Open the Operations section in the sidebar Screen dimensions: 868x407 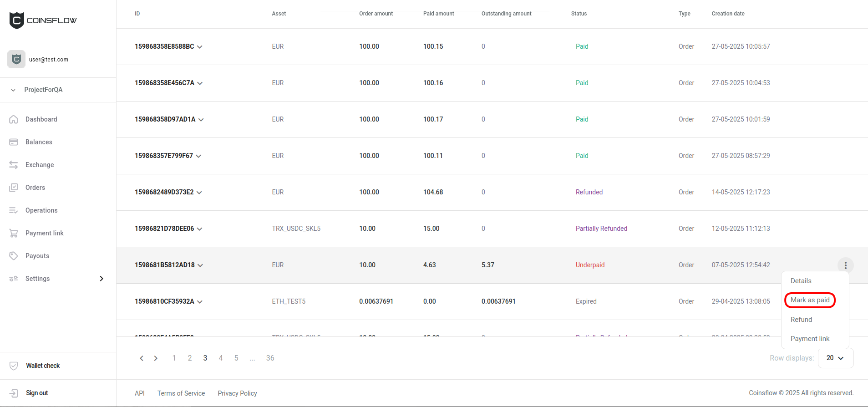(41, 210)
